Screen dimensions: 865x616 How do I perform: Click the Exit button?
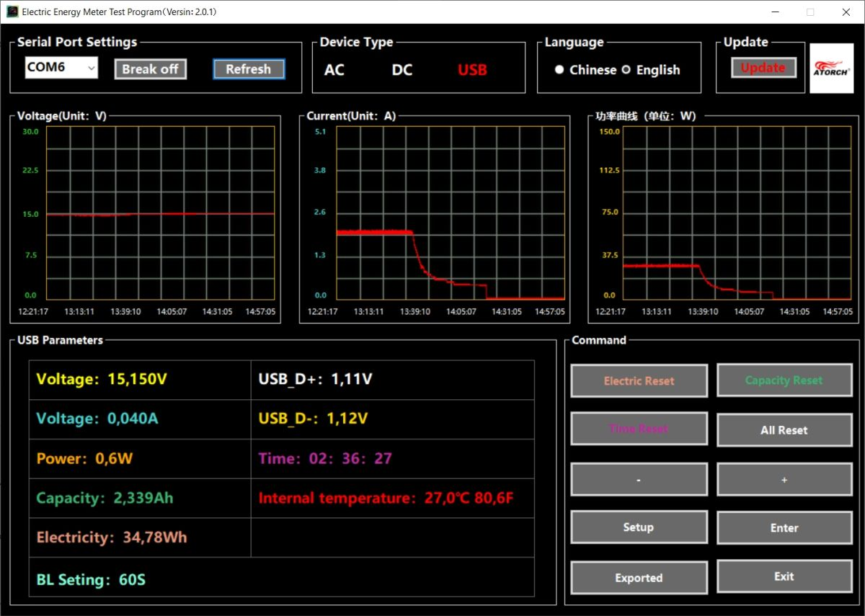coord(784,576)
